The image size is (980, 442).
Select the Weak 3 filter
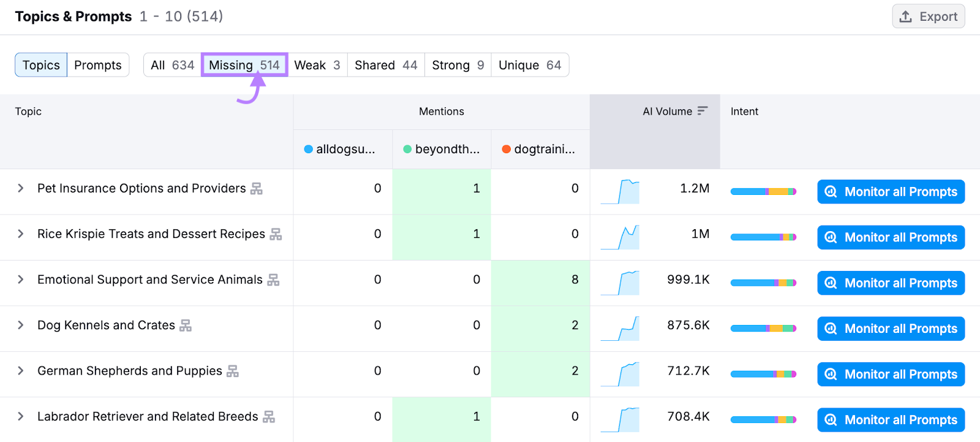(317, 65)
